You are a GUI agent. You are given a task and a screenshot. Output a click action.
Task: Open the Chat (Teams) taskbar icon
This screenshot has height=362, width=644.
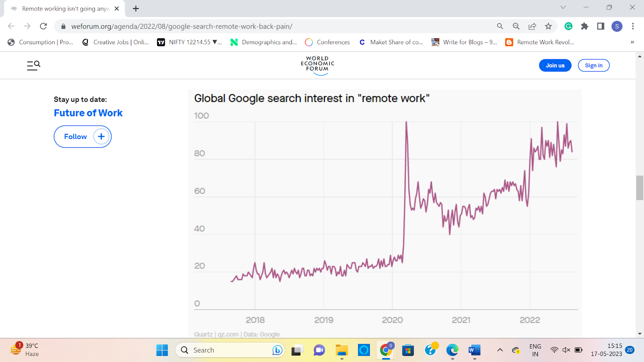coord(319,350)
